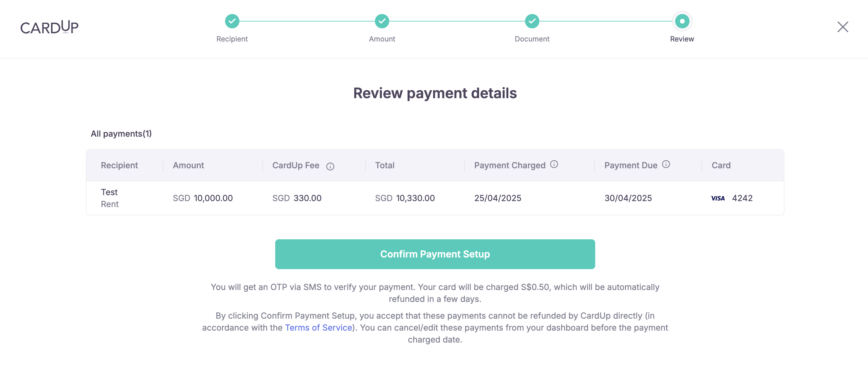
Task: Select the Review step indicator circle
Action: (x=682, y=21)
